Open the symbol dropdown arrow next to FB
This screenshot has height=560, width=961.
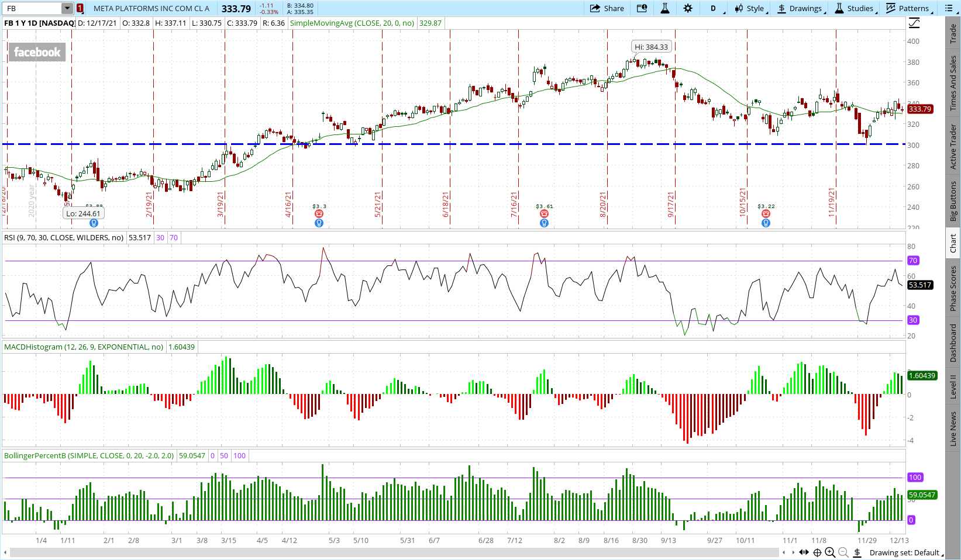pyautogui.click(x=67, y=8)
